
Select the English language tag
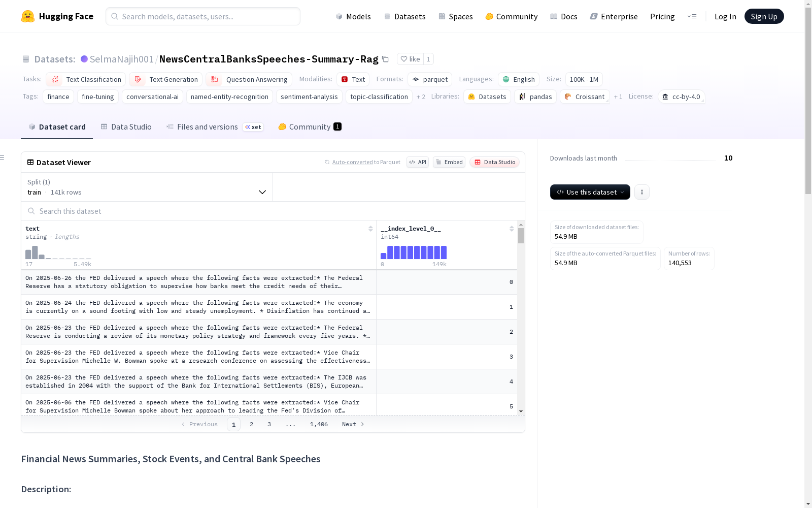pyautogui.click(x=519, y=79)
